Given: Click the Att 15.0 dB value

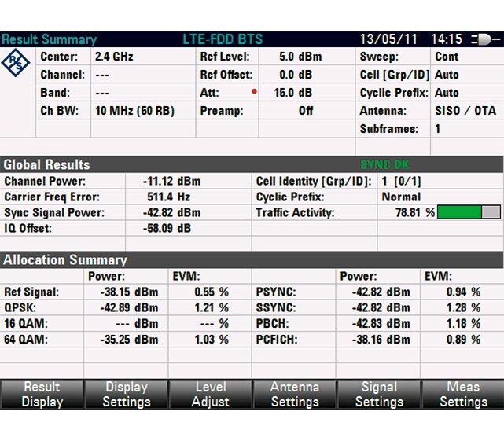Looking at the screenshot, I should pos(294,93).
